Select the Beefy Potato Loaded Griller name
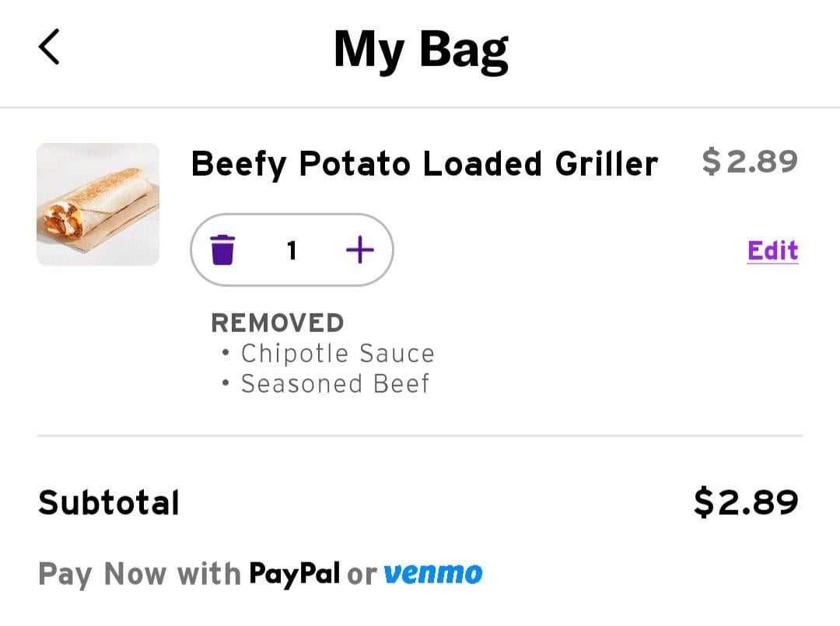The image size is (840, 626). [x=424, y=164]
